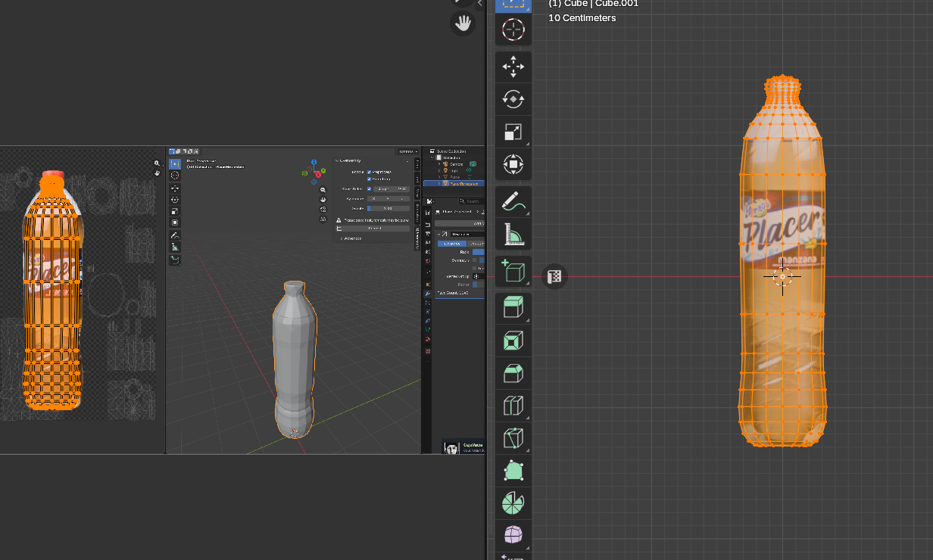
Task: Pick the Scale tool
Action: click(x=513, y=132)
